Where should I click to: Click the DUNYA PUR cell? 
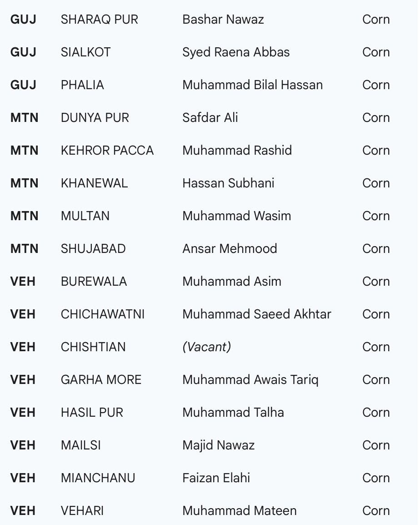(95, 118)
